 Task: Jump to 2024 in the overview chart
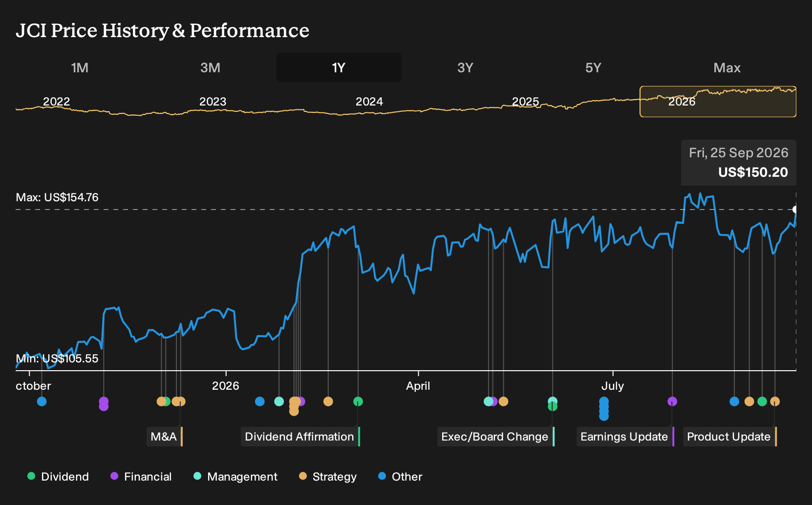pos(369,102)
